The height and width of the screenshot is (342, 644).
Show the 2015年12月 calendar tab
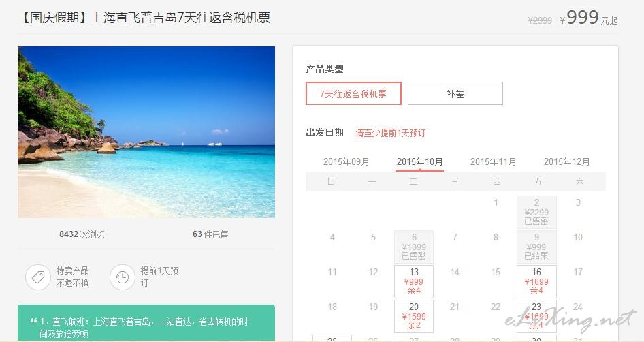[567, 162]
